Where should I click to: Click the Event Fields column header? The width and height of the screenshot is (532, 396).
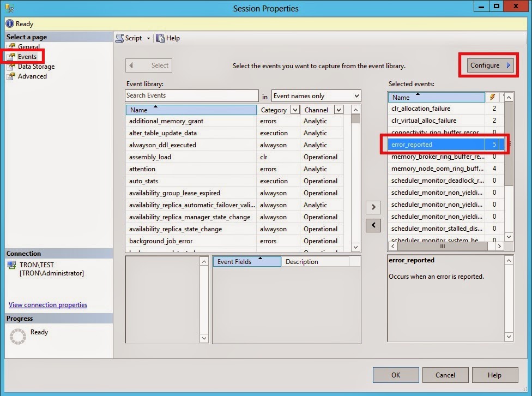247,261
